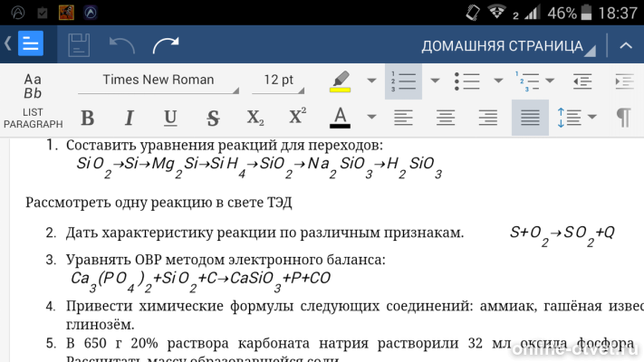Collapse the ribbon with up chevron
644x362 pixels.
pos(626,45)
